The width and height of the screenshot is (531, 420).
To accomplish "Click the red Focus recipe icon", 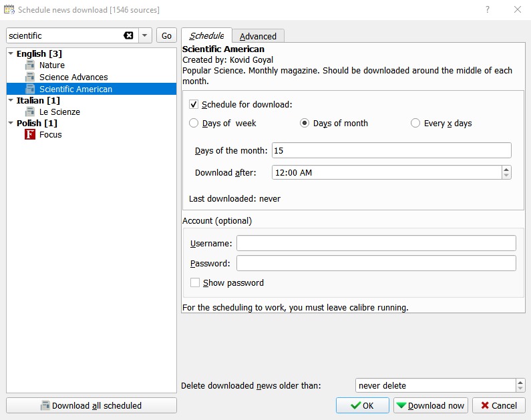I will click(30, 134).
